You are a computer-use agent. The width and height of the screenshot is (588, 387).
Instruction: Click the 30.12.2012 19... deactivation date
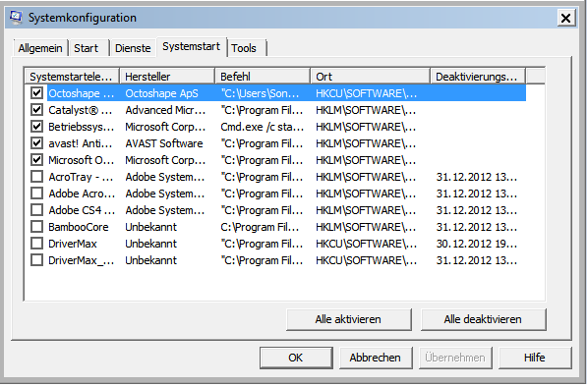pos(477,244)
